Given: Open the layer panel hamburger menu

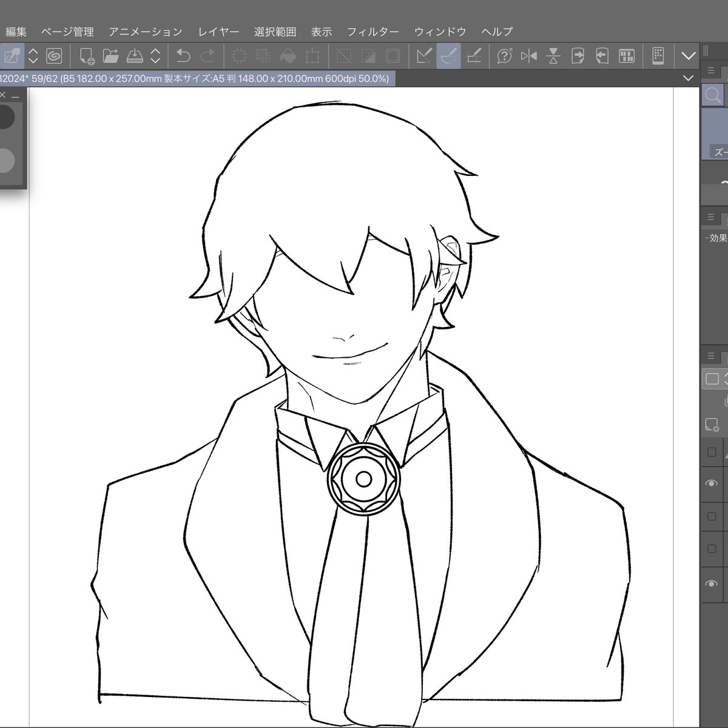Looking at the screenshot, I should 712,356.
